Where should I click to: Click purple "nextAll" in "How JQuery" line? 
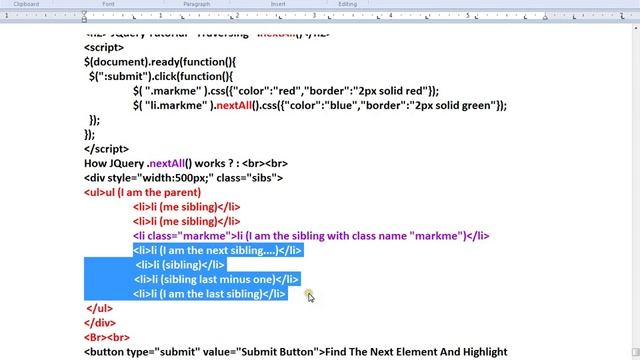[x=167, y=164]
